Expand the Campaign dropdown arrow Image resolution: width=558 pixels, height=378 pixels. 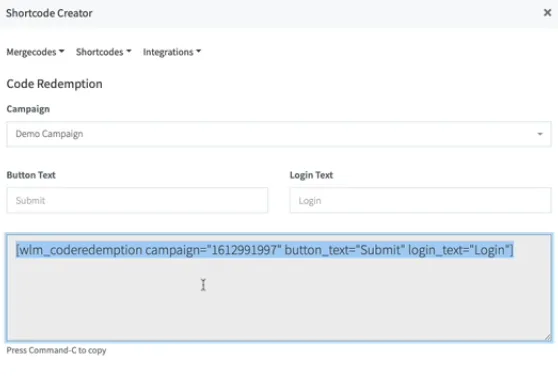coord(540,134)
